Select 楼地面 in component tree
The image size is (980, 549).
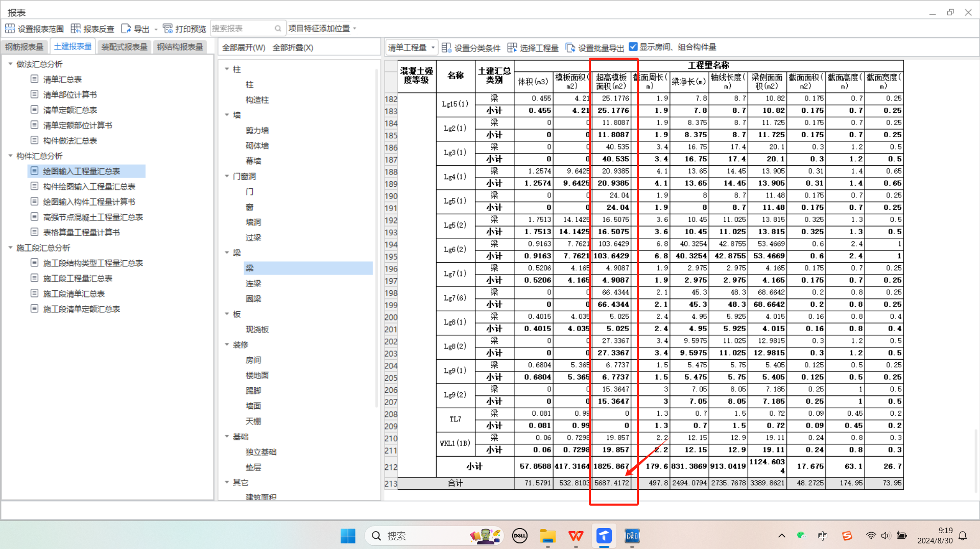click(257, 375)
